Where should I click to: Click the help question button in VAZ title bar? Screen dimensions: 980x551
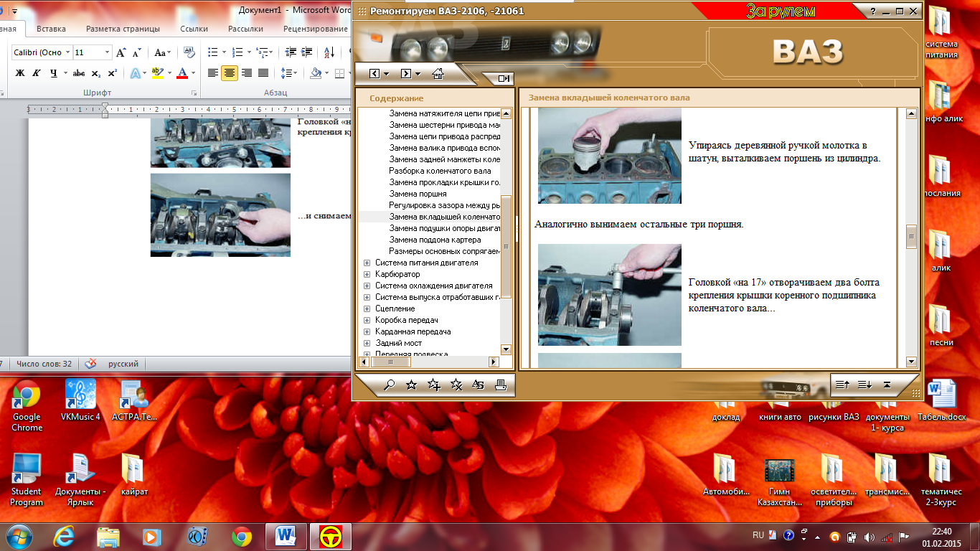[873, 11]
